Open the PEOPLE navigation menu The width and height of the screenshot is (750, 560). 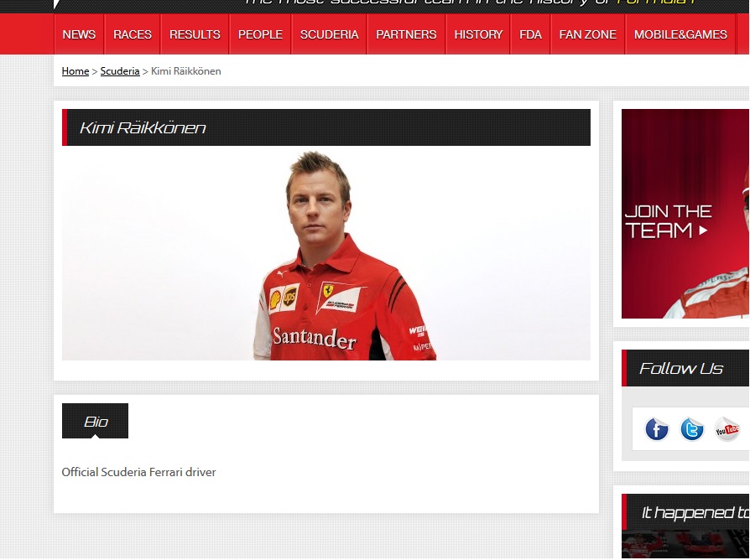coord(260,34)
